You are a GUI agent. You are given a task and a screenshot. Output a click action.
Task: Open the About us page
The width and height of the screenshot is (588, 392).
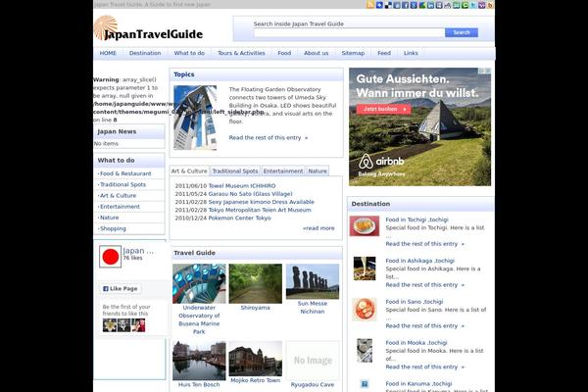[x=317, y=53]
